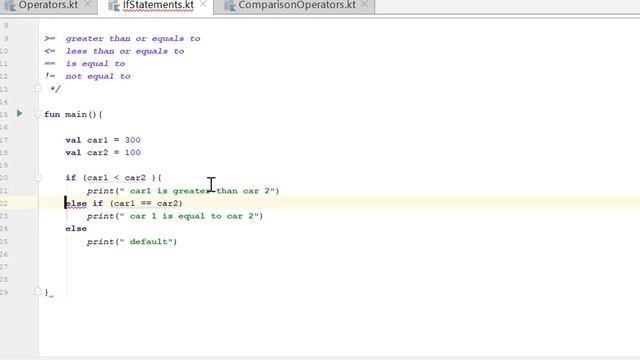Switch to the Operators.kt tab
This screenshot has height=360, width=640.
point(48,5)
